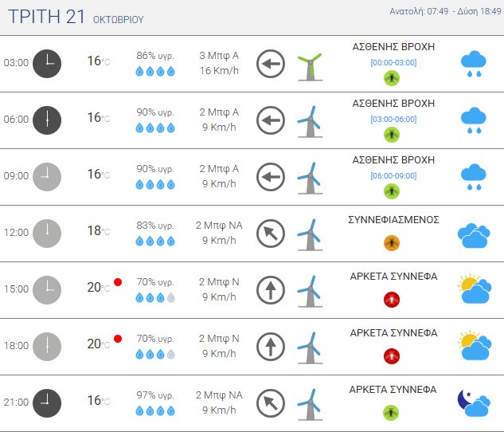The height and width of the screenshot is (432, 504).
Task: Open the [06:00-09:00] rain period link
Action: pos(393,175)
